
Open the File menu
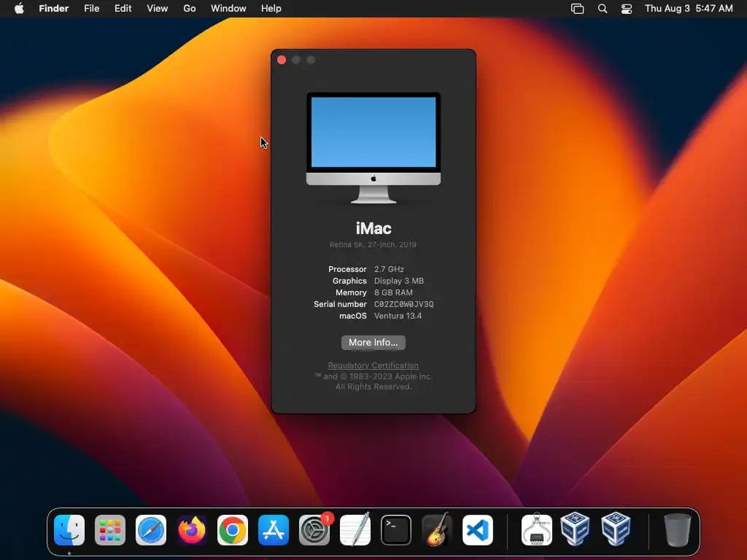point(91,9)
